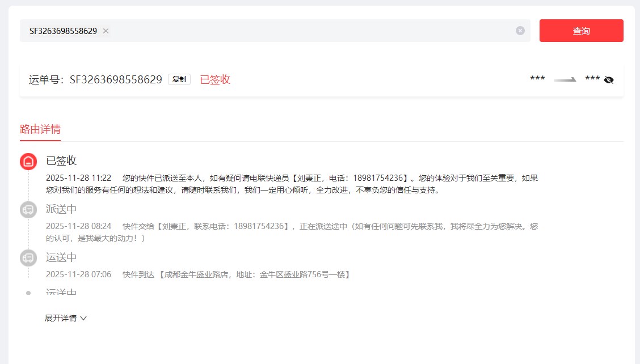Image resolution: width=640 pixels, height=364 pixels.
Task: Click the masked origin *** left of arrow
Action: click(x=537, y=79)
